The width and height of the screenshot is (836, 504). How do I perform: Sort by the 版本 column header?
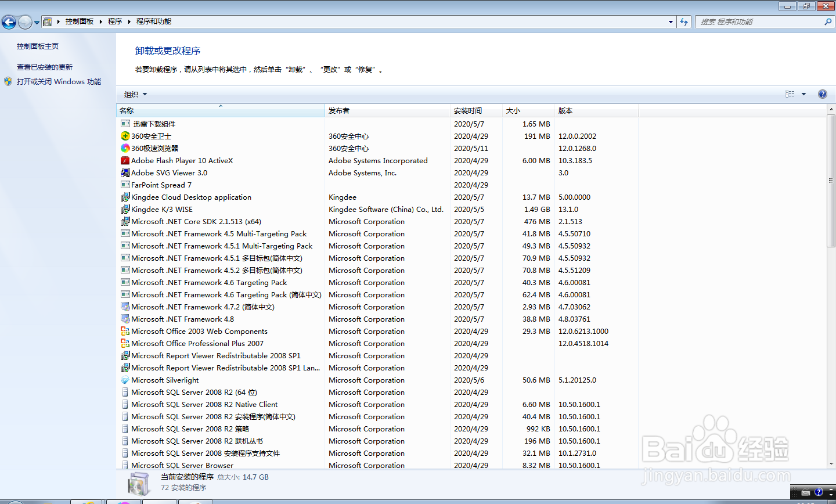click(597, 110)
